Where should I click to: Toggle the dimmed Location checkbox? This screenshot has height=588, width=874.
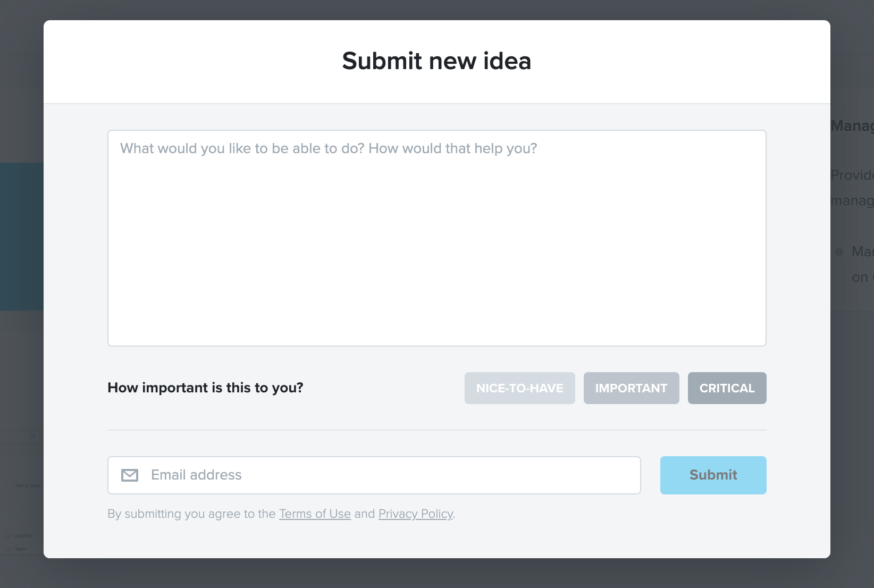pyautogui.click(x=9, y=535)
